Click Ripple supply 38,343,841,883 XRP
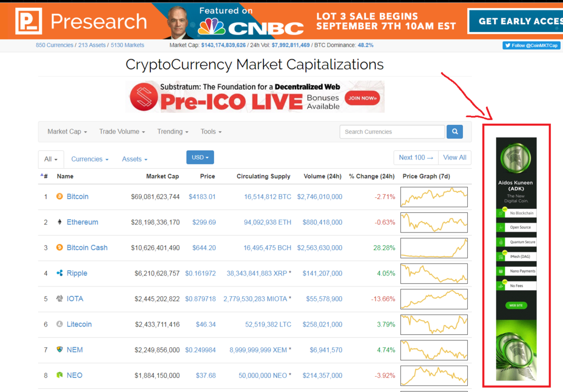Screen dimensions: 563x392 (x=257, y=273)
